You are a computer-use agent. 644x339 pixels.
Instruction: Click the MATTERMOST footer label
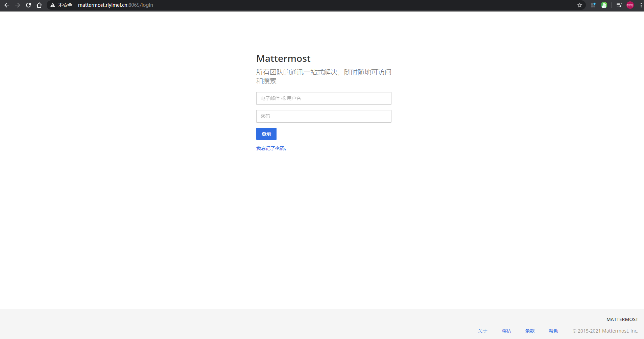pyautogui.click(x=622, y=319)
